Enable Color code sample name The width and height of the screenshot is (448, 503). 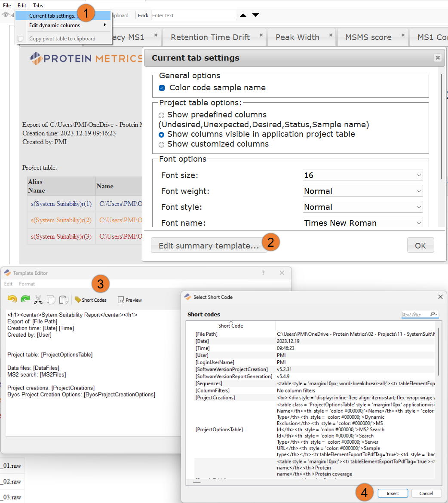(x=162, y=88)
